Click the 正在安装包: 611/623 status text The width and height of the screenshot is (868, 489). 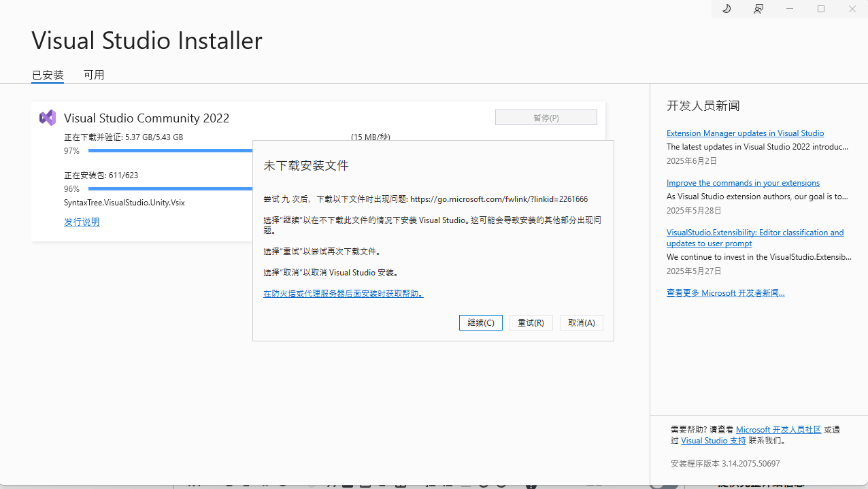coord(101,175)
